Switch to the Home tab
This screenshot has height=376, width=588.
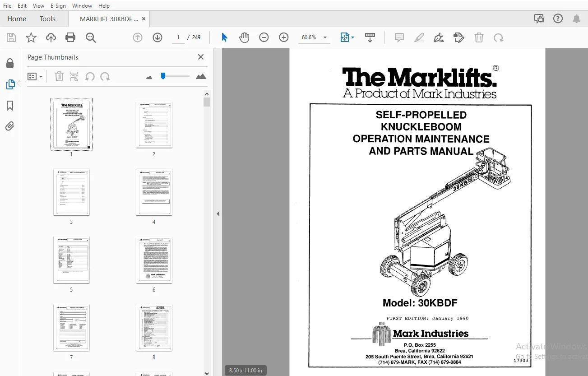tap(17, 19)
